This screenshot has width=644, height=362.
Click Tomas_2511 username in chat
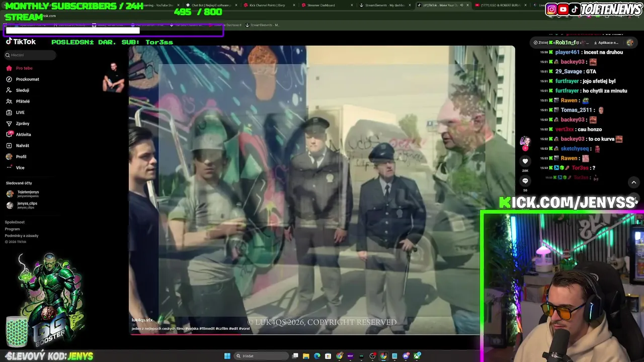click(x=577, y=110)
